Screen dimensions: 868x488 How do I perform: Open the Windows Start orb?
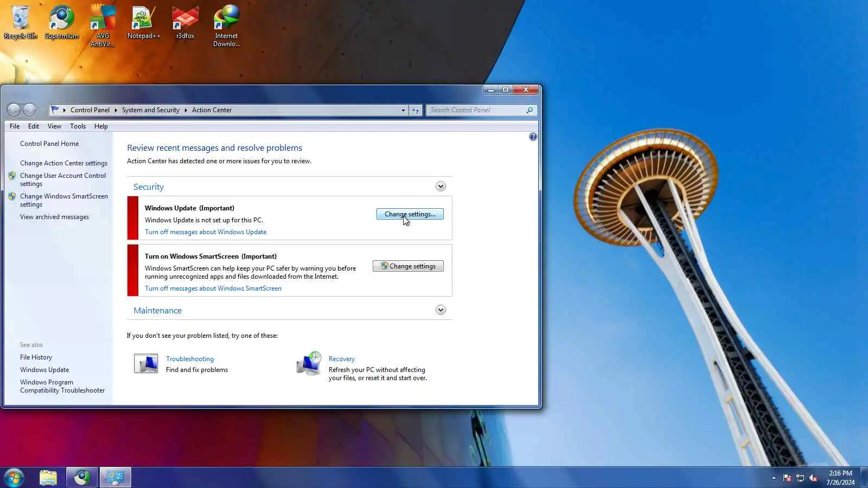(x=14, y=478)
